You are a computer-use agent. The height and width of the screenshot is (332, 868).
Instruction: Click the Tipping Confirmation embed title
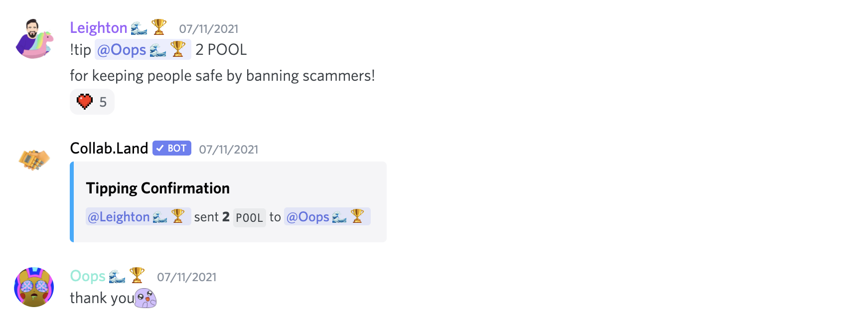158,188
